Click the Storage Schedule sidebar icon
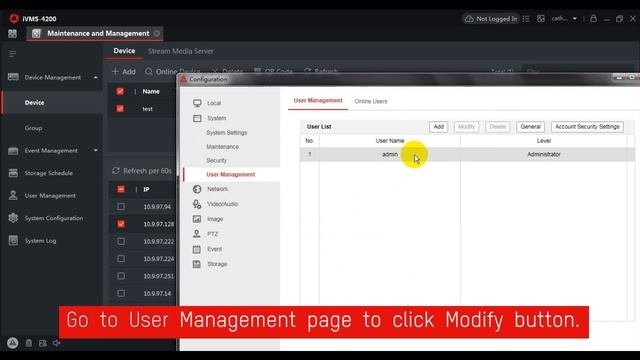 click(13, 173)
